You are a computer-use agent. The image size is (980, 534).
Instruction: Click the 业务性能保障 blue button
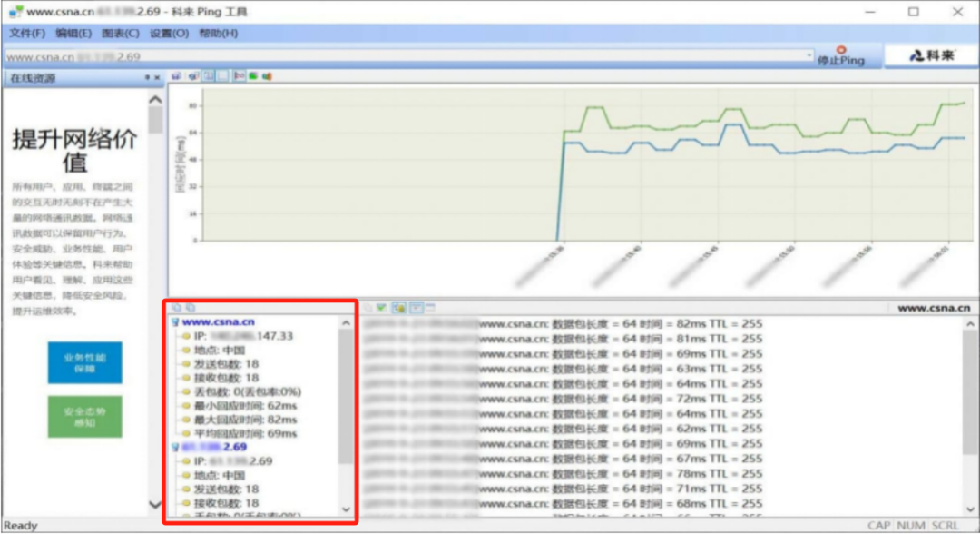tap(85, 362)
